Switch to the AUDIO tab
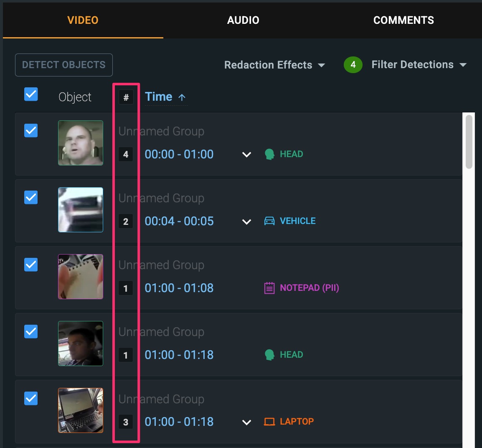Image resolution: width=482 pixels, height=448 pixels. pos(243,20)
